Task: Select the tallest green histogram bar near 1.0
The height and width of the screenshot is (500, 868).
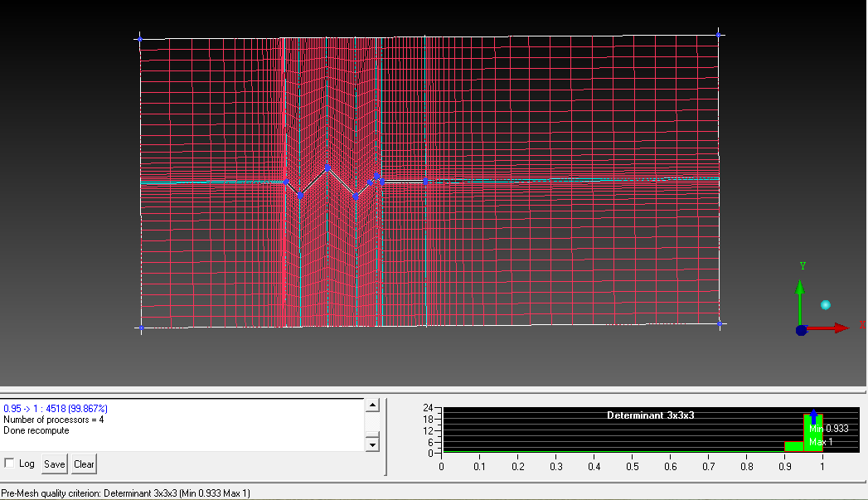Action: (x=808, y=431)
